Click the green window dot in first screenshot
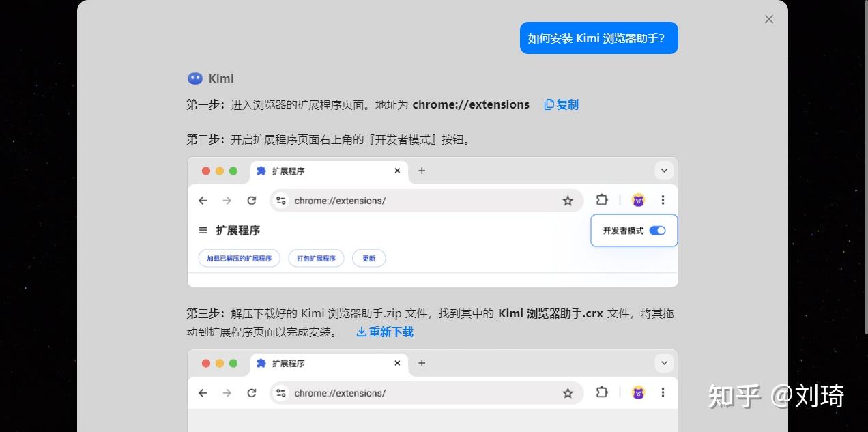 pyautogui.click(x=233, y=171)
